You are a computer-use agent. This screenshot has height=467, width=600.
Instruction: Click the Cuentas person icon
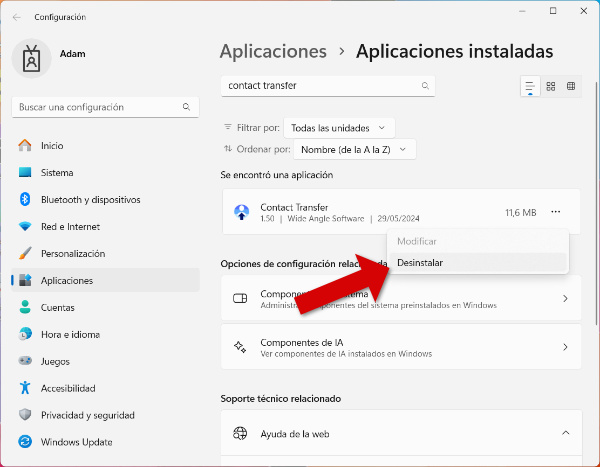click(25, 307)
